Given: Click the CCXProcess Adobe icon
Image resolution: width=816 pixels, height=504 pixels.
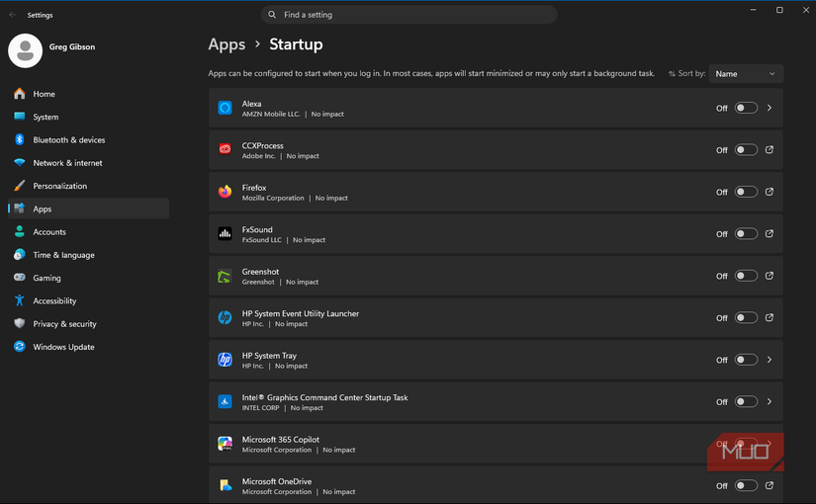Looking at the screenshot, I should (225, 149).
